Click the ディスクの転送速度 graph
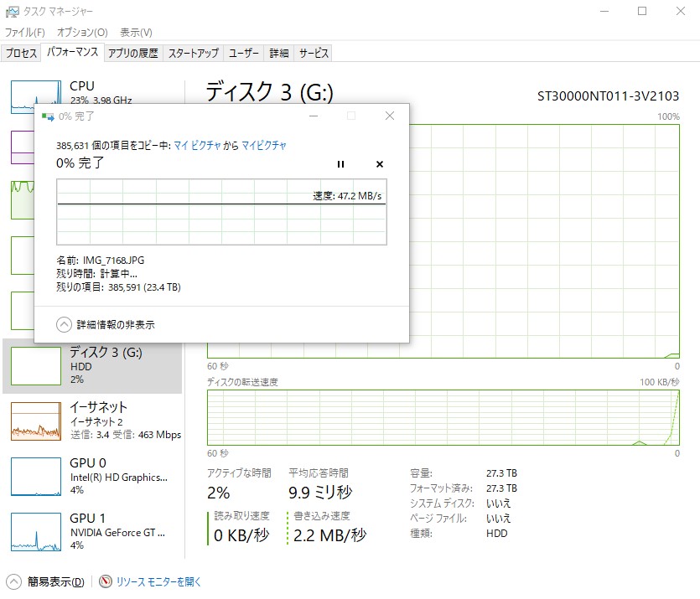The image size is (700, 599). pos(443,417)
